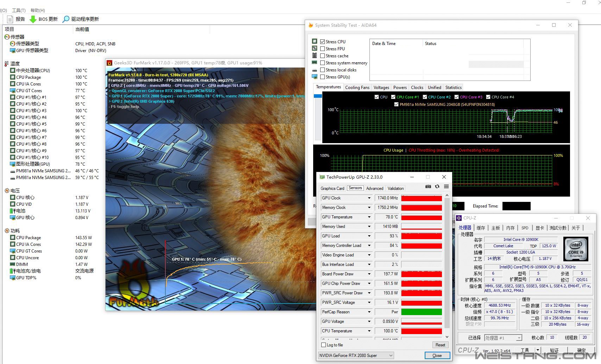Viewport: 601px width, 364px height.
Task: Open CPU-Z tools (工具) dropdown arrow
Action: point(538,350)
